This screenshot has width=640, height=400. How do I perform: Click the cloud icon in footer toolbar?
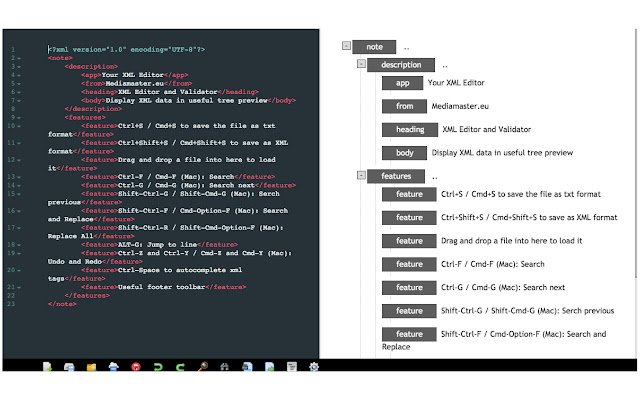113,367
